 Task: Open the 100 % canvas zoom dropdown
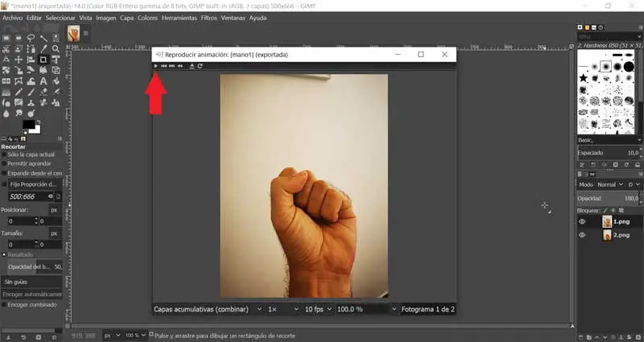pos(135,336)
